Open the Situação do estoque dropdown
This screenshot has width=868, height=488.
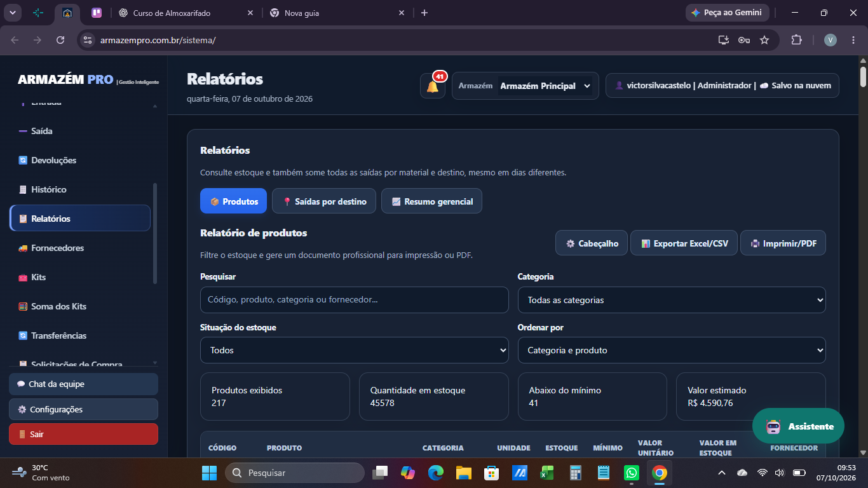coord(355,350)
